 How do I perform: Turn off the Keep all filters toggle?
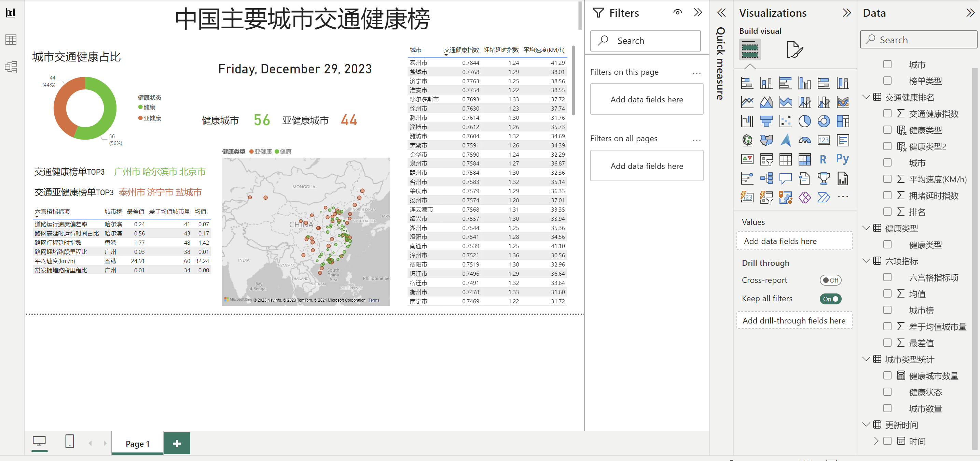[x=830, y=299]
